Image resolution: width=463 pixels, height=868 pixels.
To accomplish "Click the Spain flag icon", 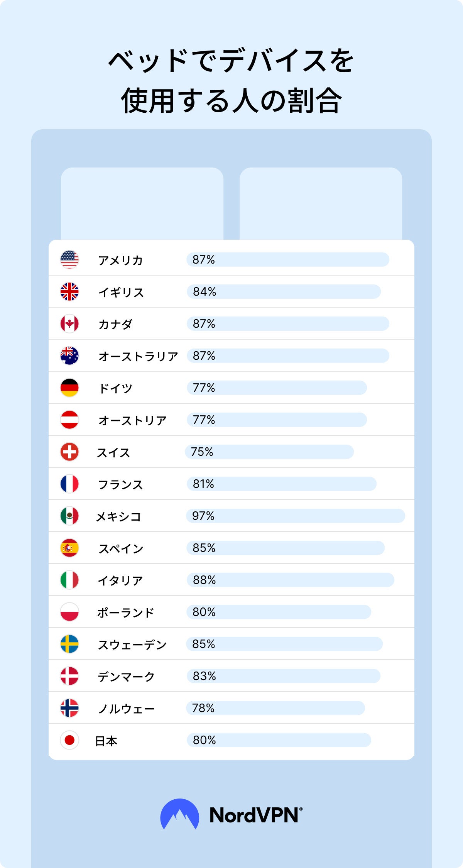I will pos(69,548).
